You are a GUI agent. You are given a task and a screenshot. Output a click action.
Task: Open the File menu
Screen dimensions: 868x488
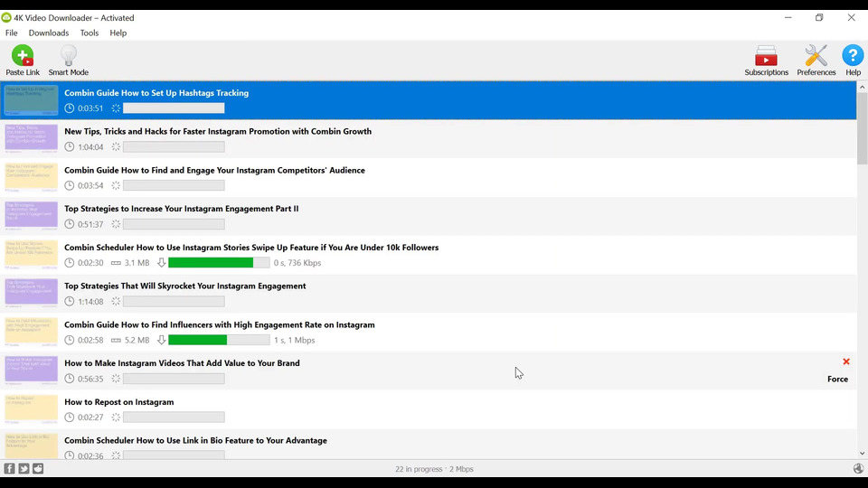tap(12, 33)
